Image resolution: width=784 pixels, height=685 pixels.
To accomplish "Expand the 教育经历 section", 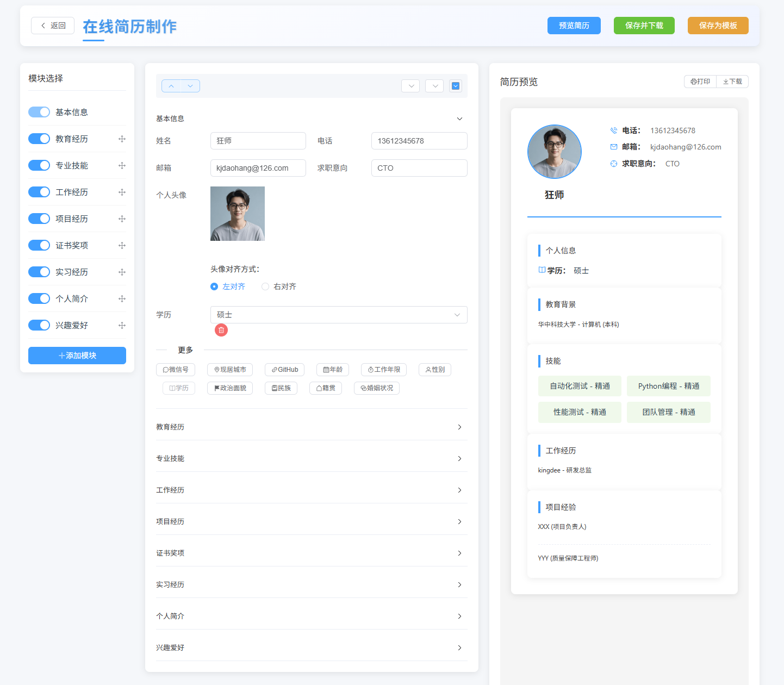I will click(311, 427).
